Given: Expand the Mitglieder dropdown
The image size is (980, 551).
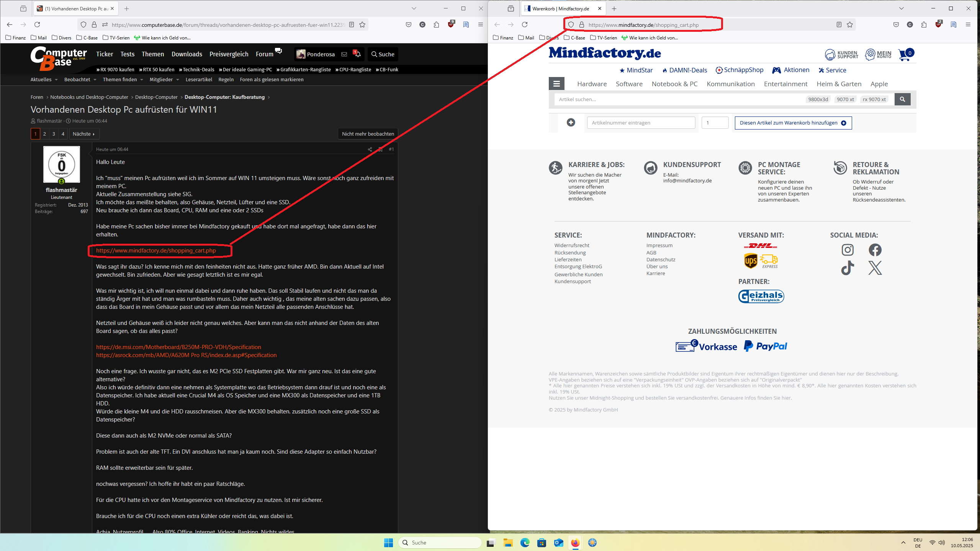Looking at the screenshot, I should coord(164,80).
